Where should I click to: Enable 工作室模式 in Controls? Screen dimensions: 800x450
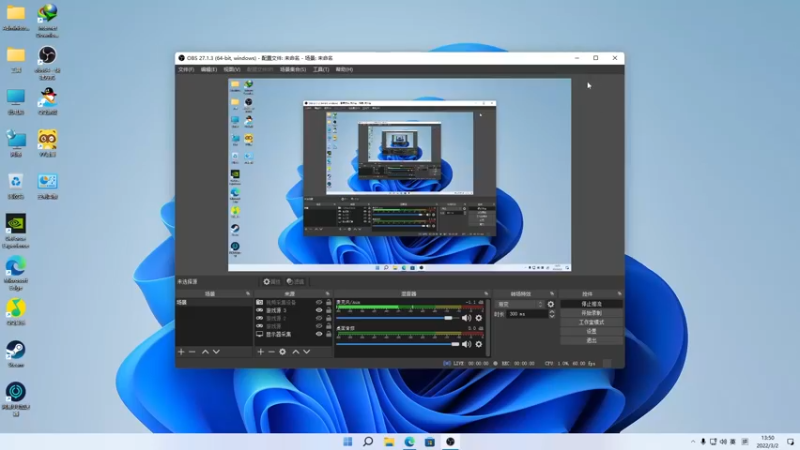(591, 322)
